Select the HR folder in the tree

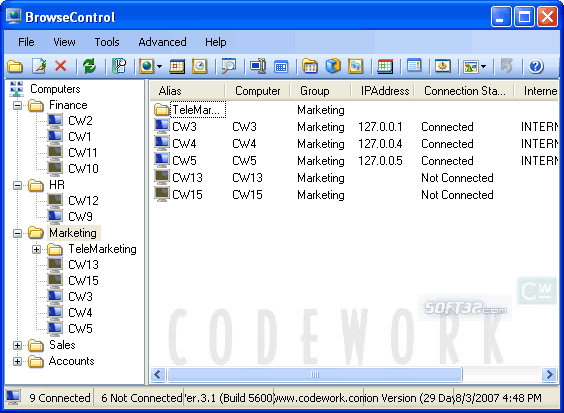click(57, 185)
